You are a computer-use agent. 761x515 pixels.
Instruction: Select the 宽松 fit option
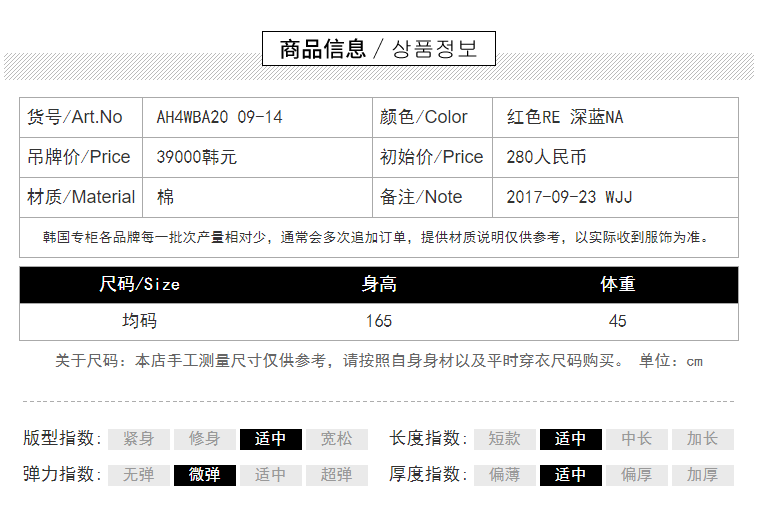[336, 439]
